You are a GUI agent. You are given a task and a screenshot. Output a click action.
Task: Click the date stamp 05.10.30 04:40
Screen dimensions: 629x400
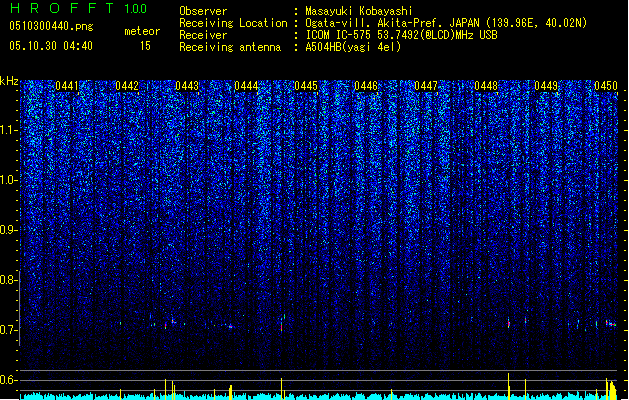[51, 46]
